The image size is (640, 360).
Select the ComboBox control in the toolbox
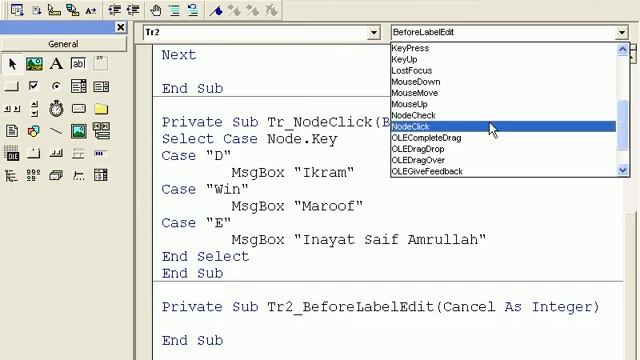78,86
